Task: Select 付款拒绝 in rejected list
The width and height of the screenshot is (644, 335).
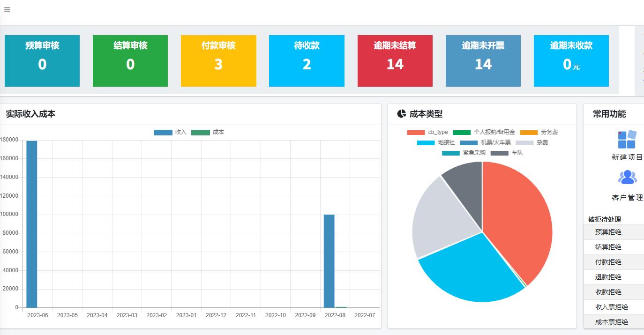Action: point(608,262)
